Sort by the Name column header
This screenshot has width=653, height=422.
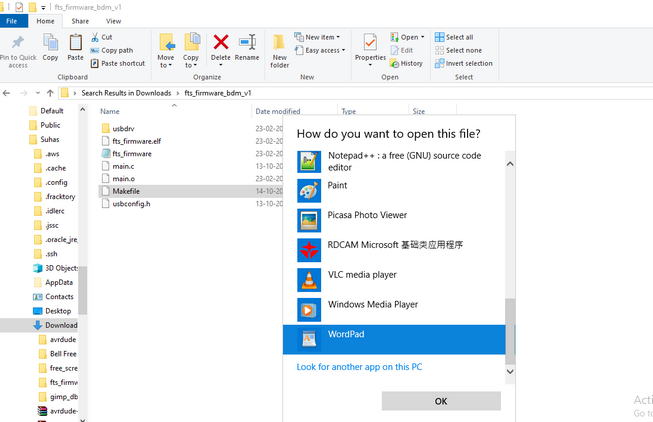(110, 111)
